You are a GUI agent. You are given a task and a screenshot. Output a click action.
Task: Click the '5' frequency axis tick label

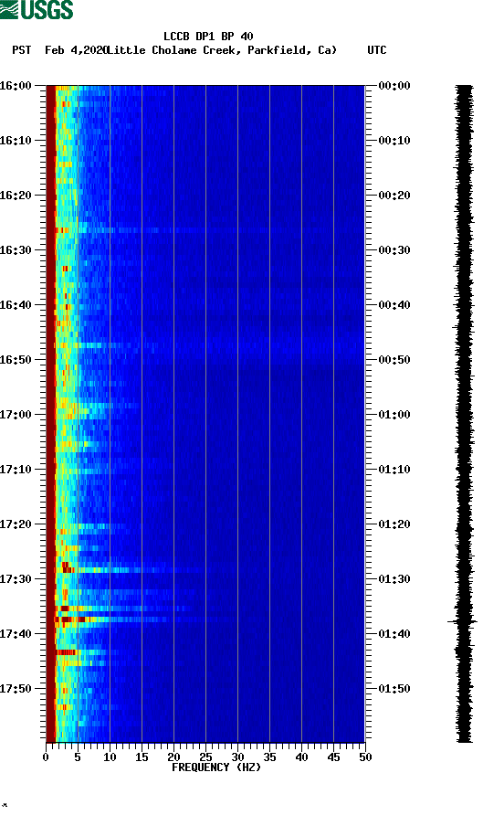pos(78,757)
